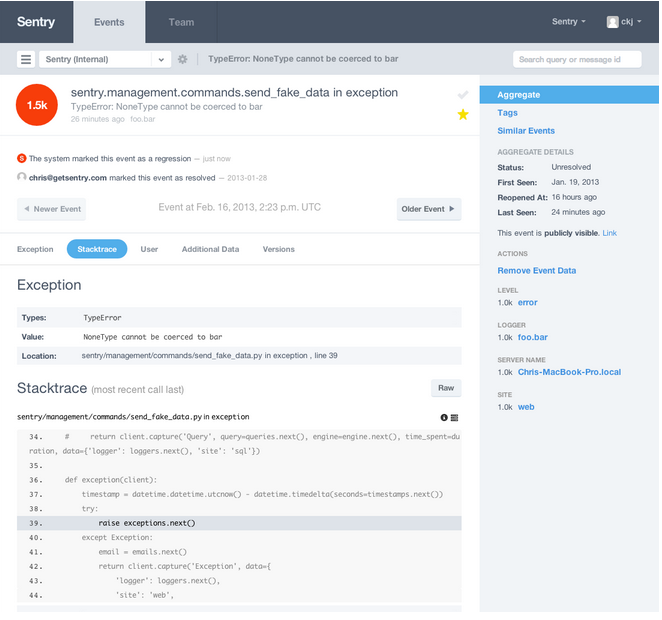662x620 pixels.
Task: Open project settings gear icon
Action: tap(182, 60)
